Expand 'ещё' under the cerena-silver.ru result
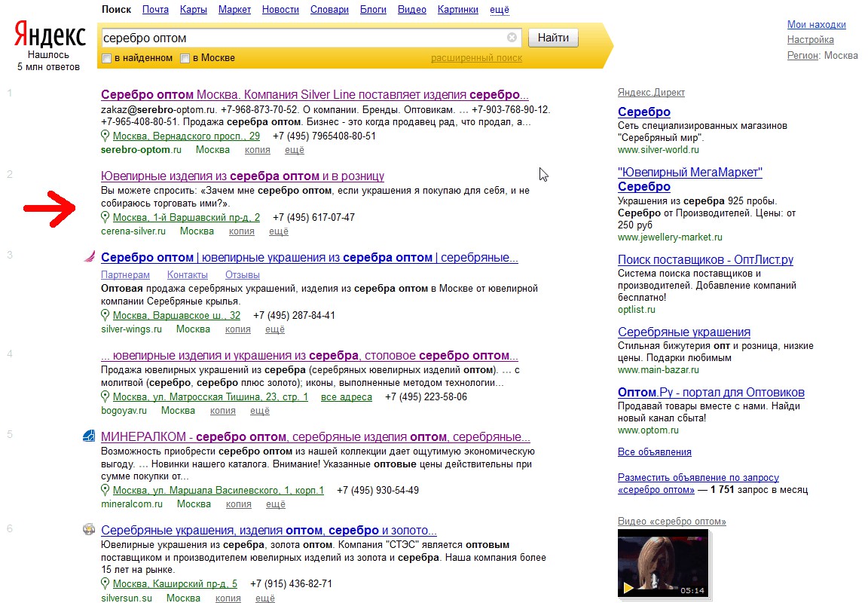This screenshot has height=603, width=868. pos(279,231)
